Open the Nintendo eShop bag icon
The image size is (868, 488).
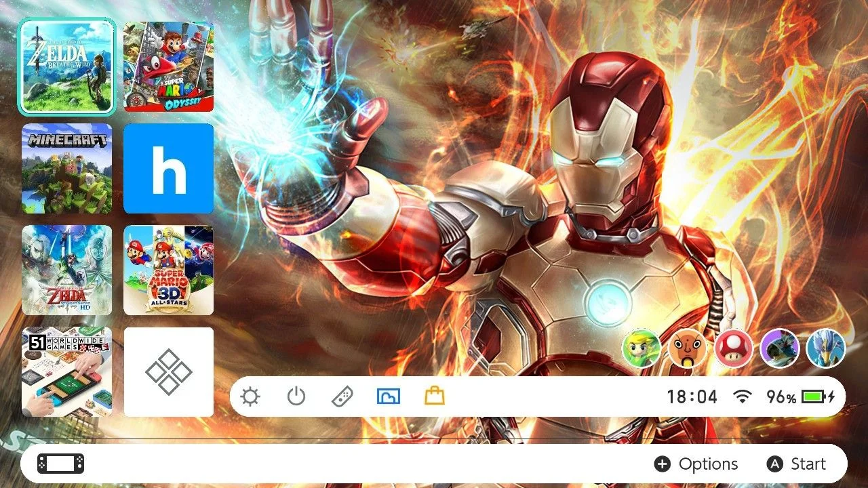coord(435,396)
